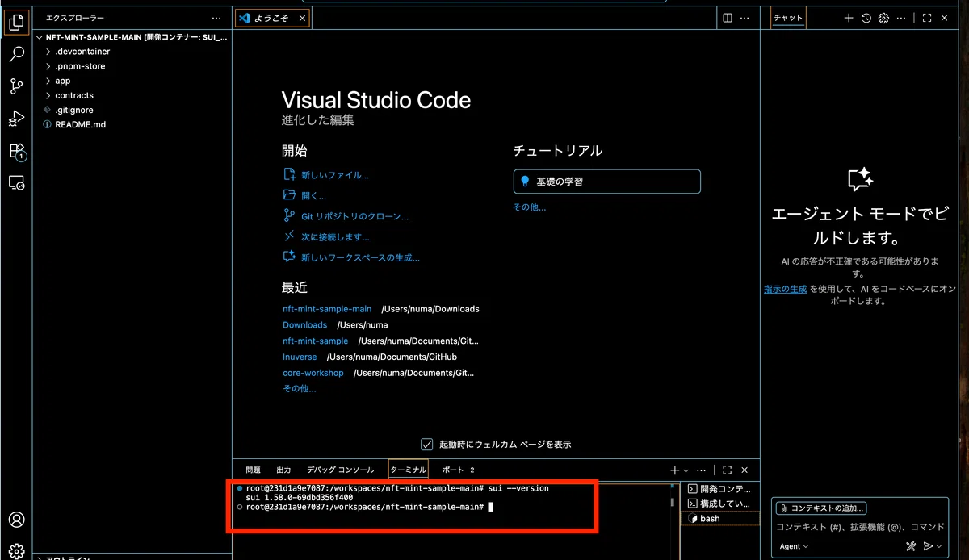
Task: Open the Explorer view in activity bar
Action: pos(16,22)
